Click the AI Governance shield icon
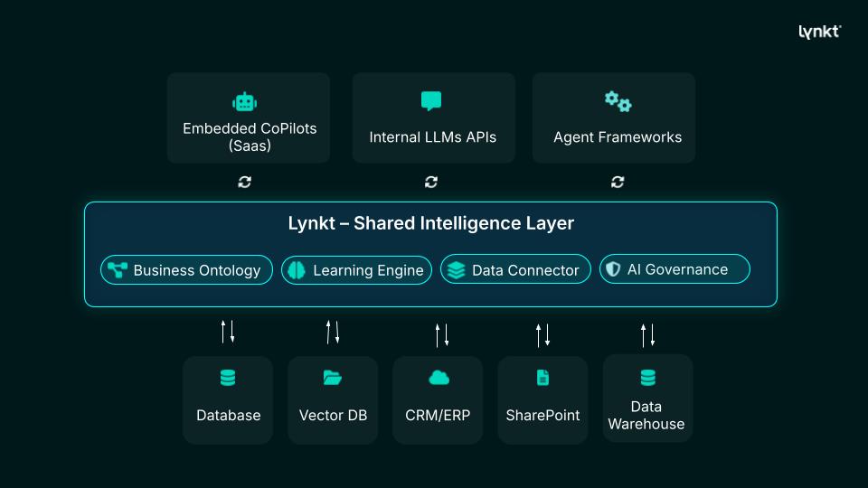Screen dimensions: 868x488 pos(613,269)
